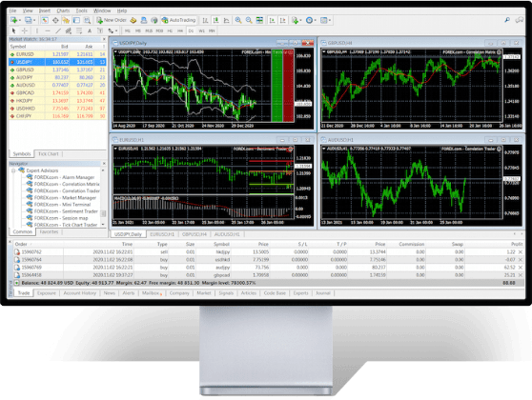Viewport: 532px width, 400px height.
Task: Select the Text label A tool
Action: coord(90,30)
